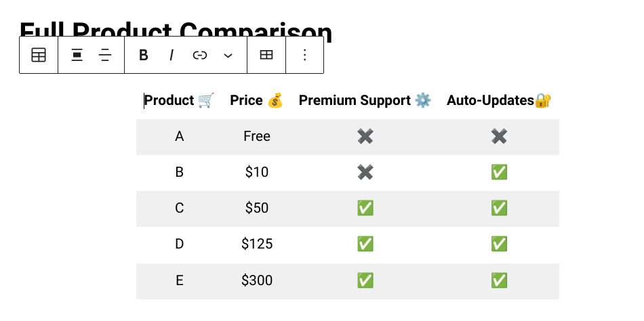Open the block options three-dot menu
The height and width of the screenshot is (321, 644).
point(305,55)
